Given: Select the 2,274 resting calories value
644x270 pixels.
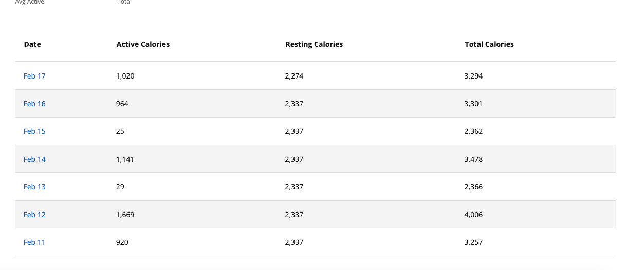Looking at the screenshot, I should tap(294, 76).
